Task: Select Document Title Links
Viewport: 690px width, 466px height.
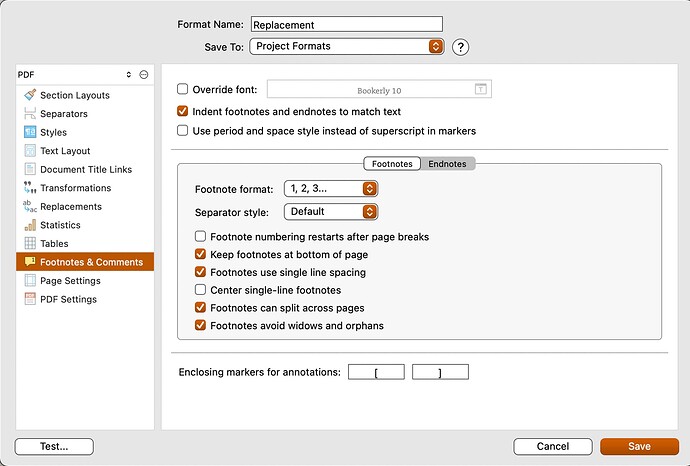Action: coord(85,169)
